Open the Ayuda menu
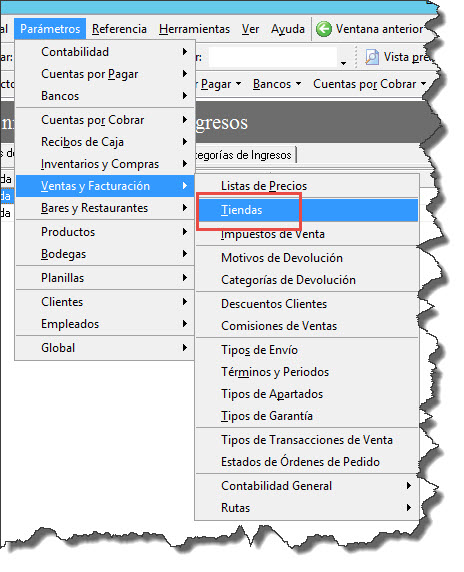Screen dimensions: 464x572 pyautogui.click(x=287, y=29)
